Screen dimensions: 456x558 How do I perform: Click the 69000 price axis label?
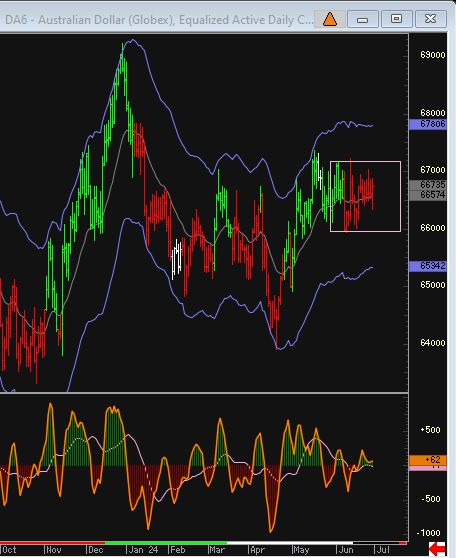pyautogui.click(x=433, y=55)
